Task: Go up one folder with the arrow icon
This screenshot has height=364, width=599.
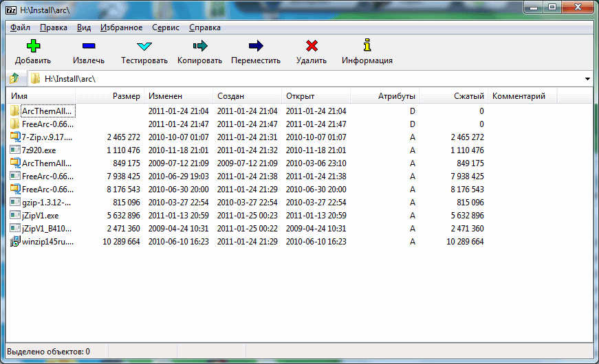Action: (x=14, y=78)
